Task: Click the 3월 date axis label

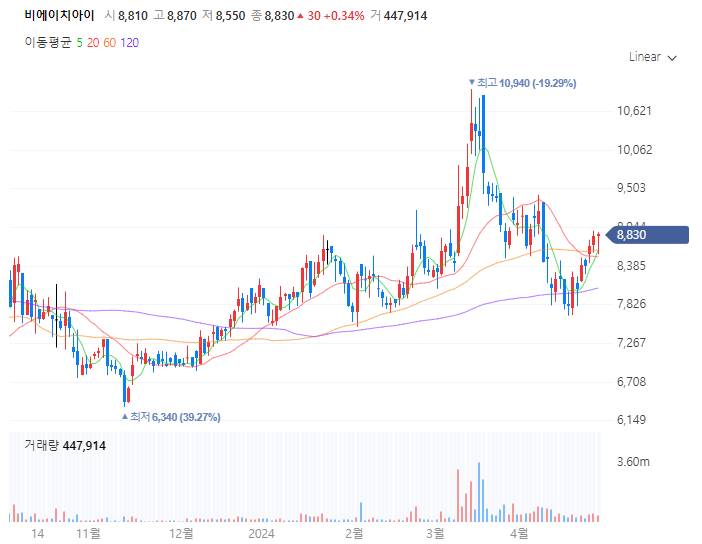Action: tap(436, 533)
